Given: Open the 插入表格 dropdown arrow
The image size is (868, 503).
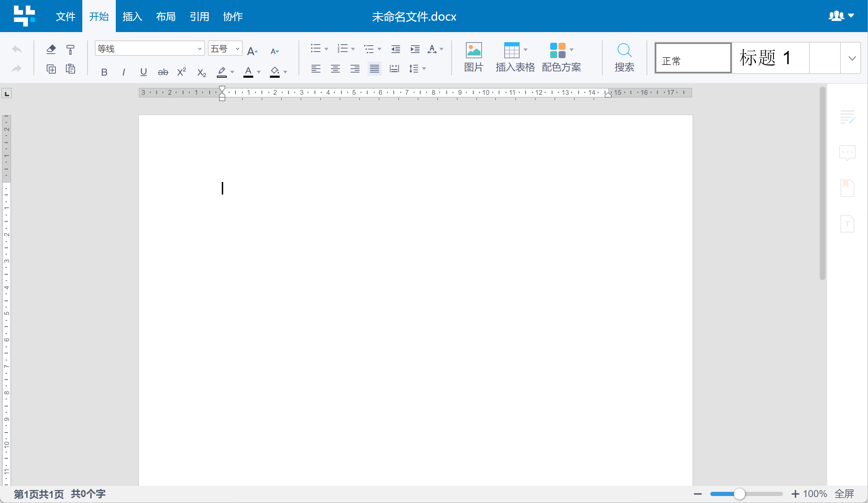Looking at the screenshot, I should pyautogui.click(x=526, y=49).
